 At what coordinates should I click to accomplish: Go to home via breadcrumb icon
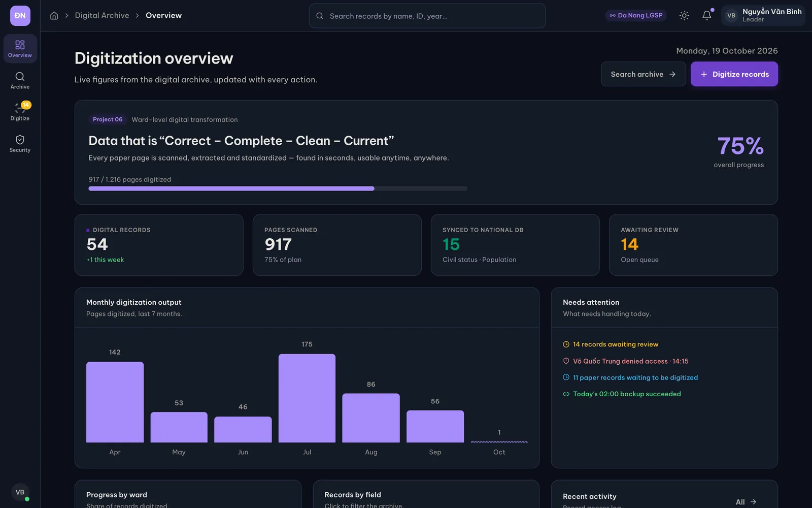pyautogui.click(x=54, y=16)
